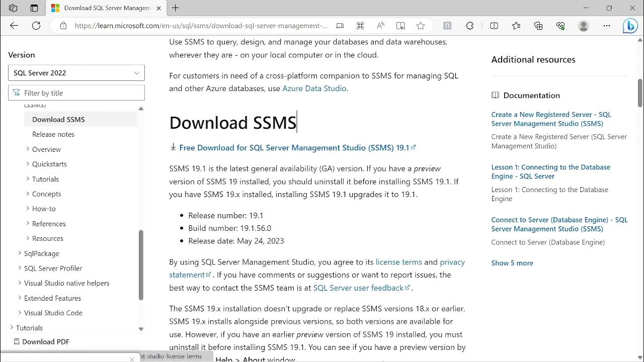Image resolution: width=644 pixels, height=362 pixels.
Task: Open Create a New Registered Server link
Action: pyautogui.click(x=551, y=119)
